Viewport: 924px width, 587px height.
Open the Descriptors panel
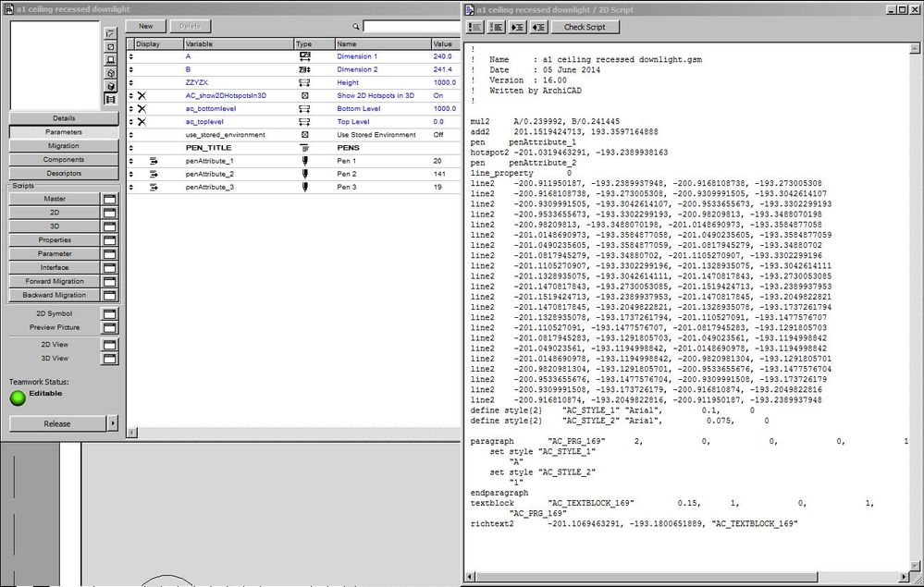coord(64,173)
